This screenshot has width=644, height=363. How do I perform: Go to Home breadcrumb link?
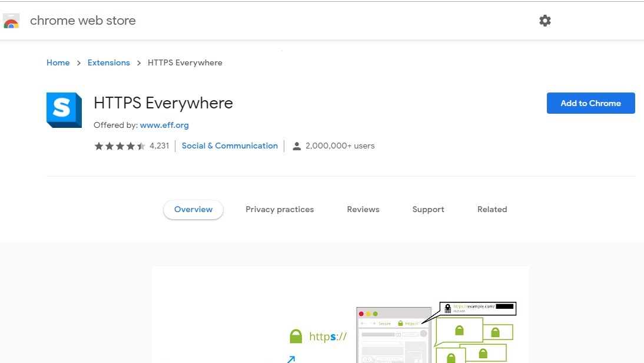tap(58, 62)
